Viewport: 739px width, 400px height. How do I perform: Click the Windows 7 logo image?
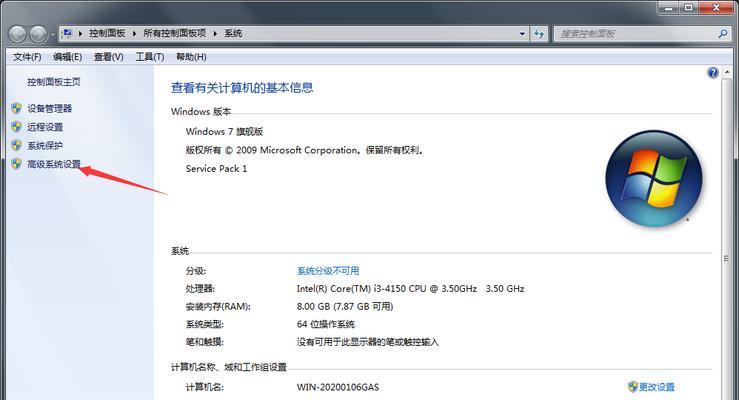click(x=654, y=179)
